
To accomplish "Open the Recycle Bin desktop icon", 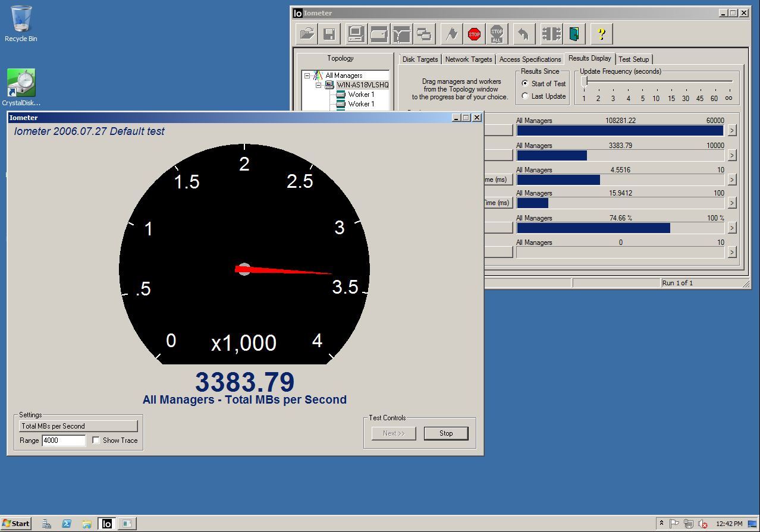I will point(21,24).
